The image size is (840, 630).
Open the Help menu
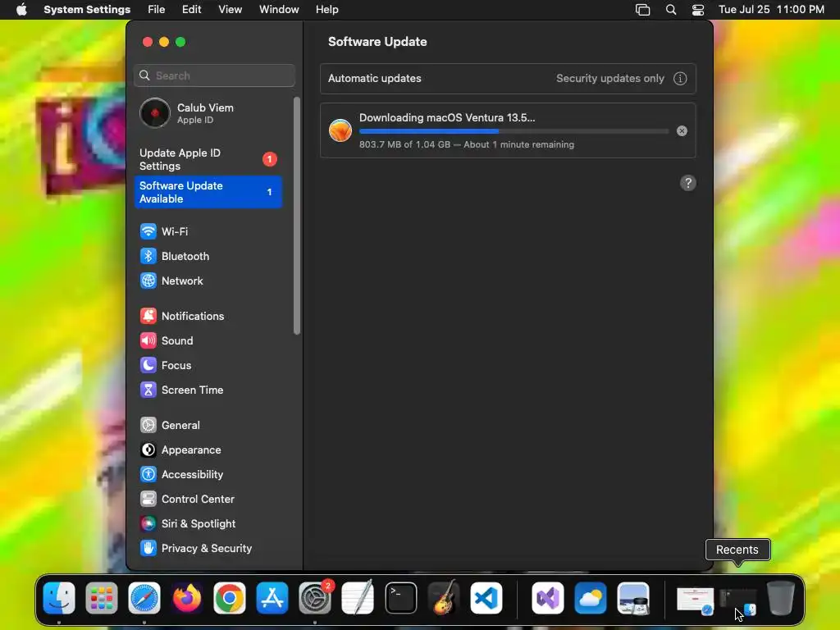click(326, 10)
